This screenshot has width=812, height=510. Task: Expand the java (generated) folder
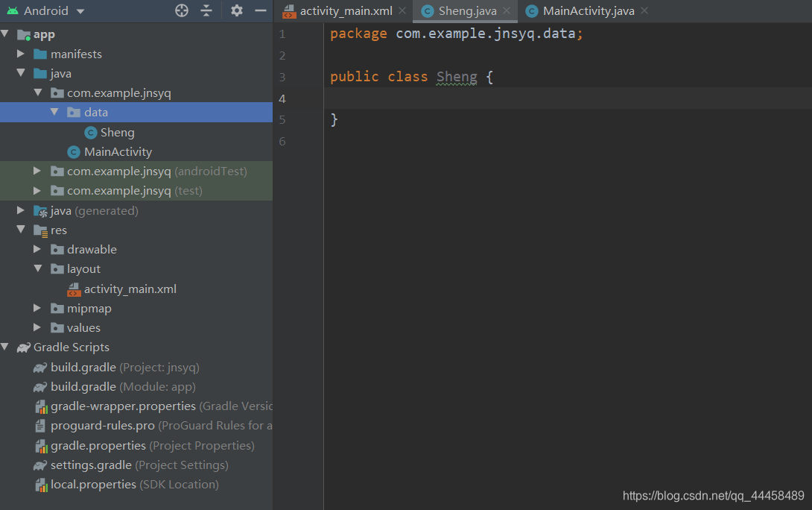(21, 210)
